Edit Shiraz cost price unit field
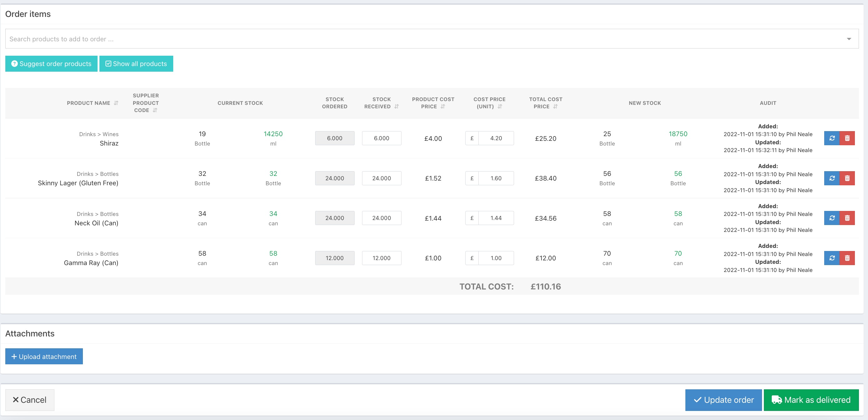The width and height of the screenshot is (868, 420). 496,138
